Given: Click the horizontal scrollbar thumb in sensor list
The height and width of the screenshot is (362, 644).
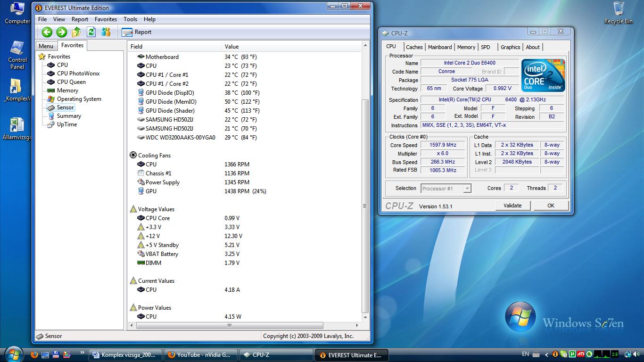Looking at the screenshot, I should tap(229, 325).
